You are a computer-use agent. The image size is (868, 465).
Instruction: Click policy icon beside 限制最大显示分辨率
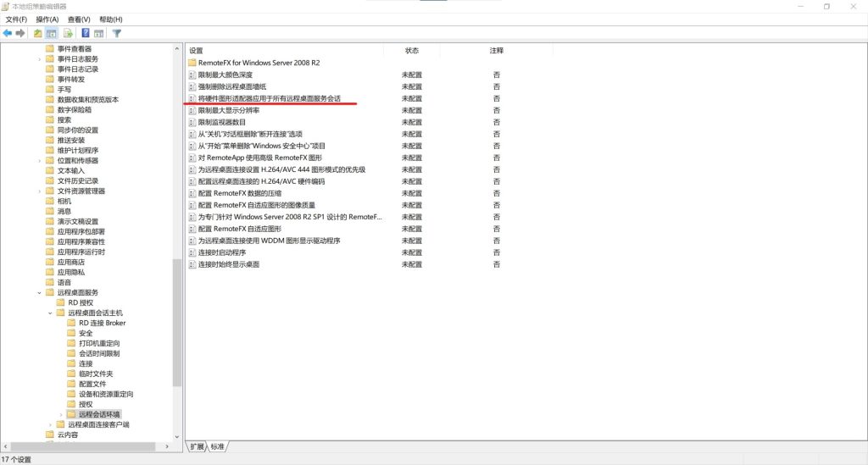[192, 110]
